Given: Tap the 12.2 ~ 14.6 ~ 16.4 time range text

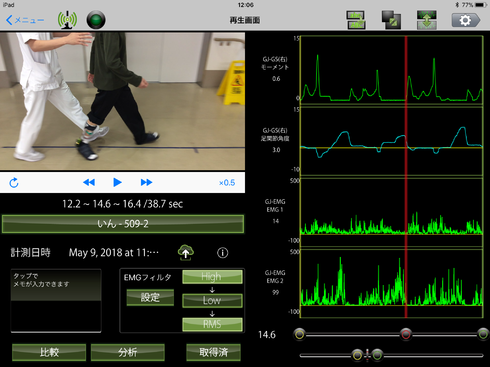Looking at the screenshot, I should [x=122, y=204].
